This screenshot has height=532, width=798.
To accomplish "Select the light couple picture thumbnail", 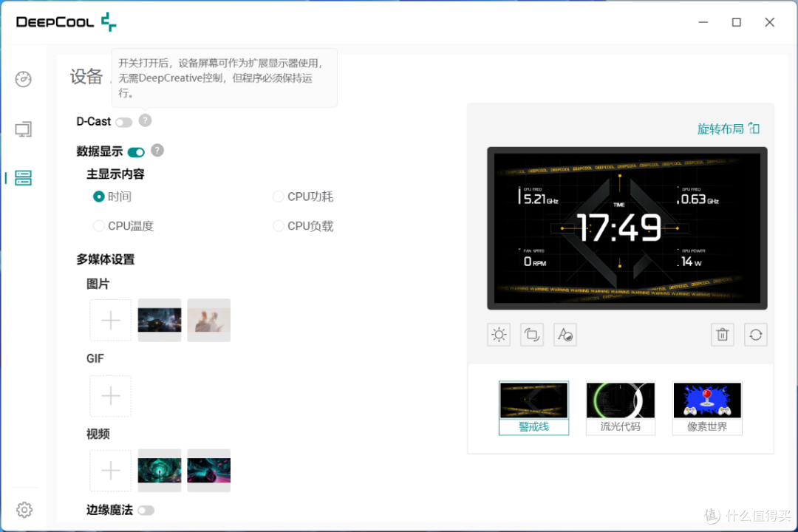I will pyautogui.click(x=208, y=320).
